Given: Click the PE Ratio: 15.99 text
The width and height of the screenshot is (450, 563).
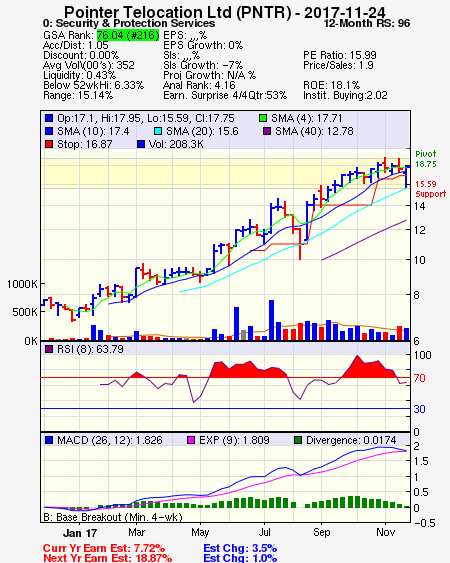Looking at the screenshot, I should (x=340, y=55).
